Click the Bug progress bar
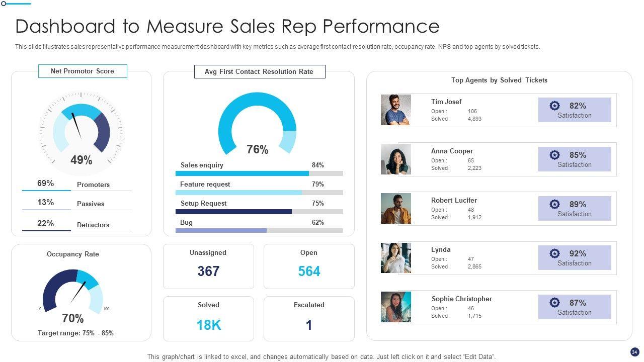The width and height of the screenshot is (644, 362). pos(259,231)
